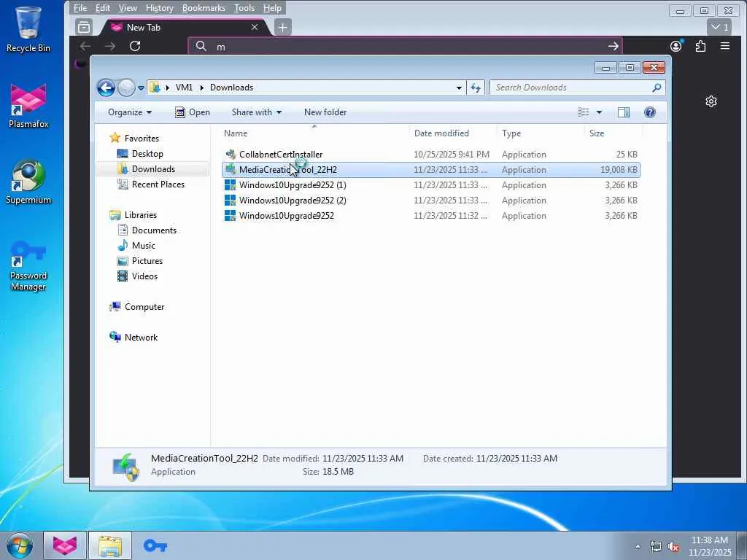Open more view options dropdown
747x560 pixels.
tap(600, 112)
